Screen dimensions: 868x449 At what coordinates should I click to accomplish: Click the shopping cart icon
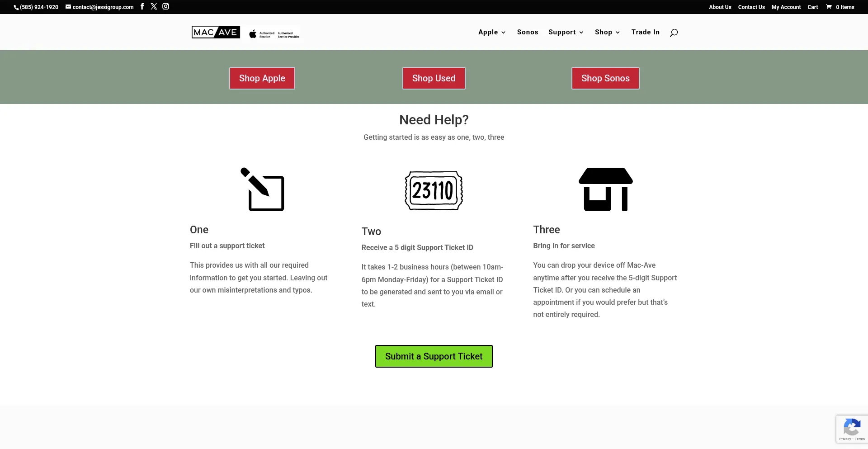tap(829, 7)
